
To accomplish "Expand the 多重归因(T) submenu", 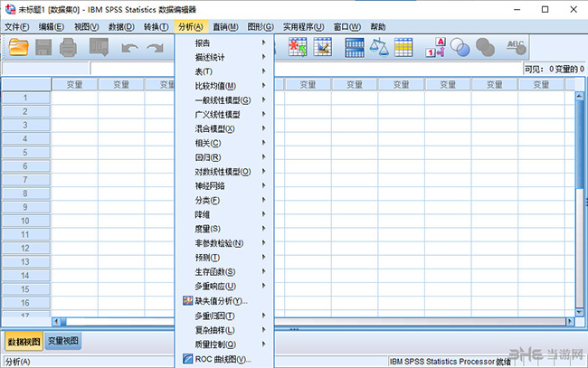I will click(224, 316).
